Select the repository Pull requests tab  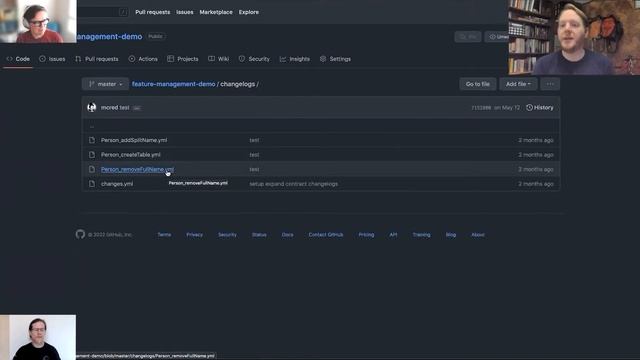[97, 59]
